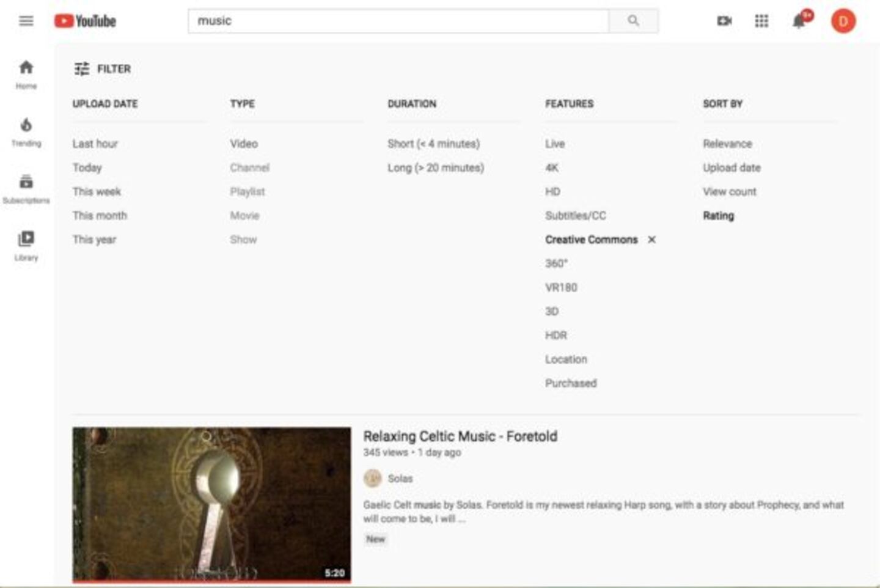Open the create video camera icon
This screenshot has height=588, width=880.
point(724,21)
